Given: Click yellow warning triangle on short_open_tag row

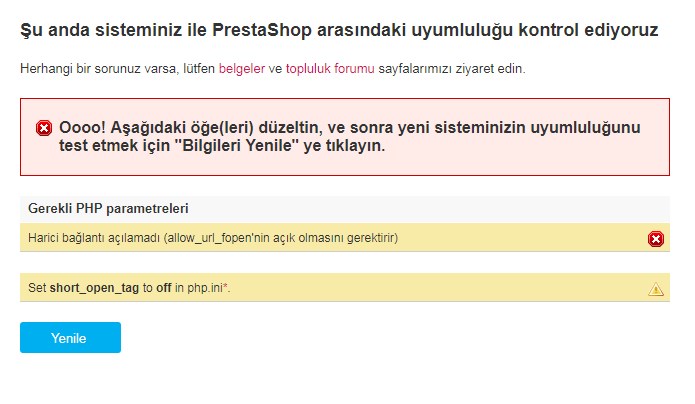Looking at the screenshot, I should [656, 289].
